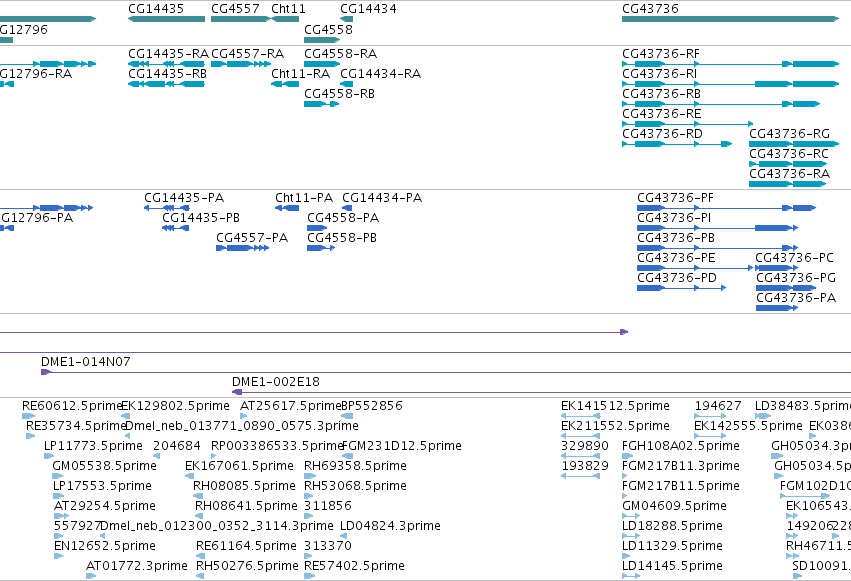Click EST LP11773.5prime
Screen dimensions: 851x581
[93, 446]
